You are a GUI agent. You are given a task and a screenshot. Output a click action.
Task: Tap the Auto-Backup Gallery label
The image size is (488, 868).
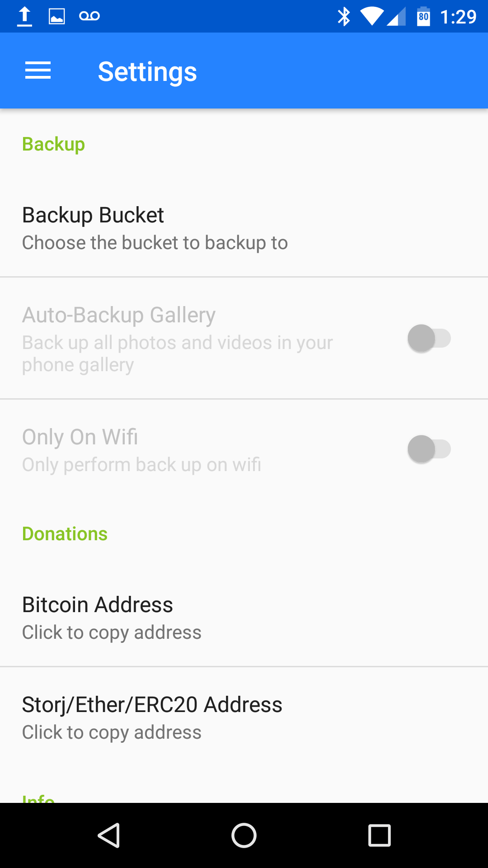coord(119,315)
